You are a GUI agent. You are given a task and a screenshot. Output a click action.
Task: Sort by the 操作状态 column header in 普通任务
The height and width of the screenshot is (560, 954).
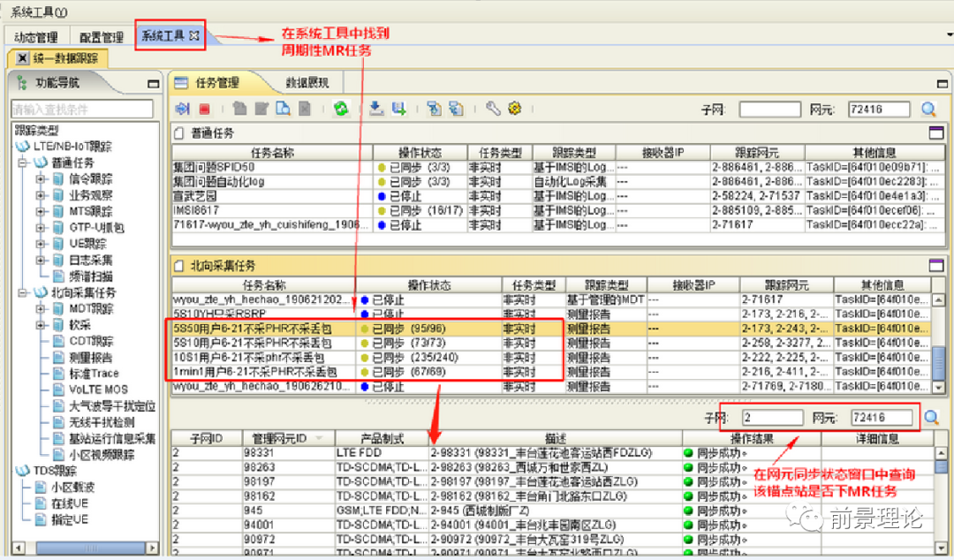[420, 153]
